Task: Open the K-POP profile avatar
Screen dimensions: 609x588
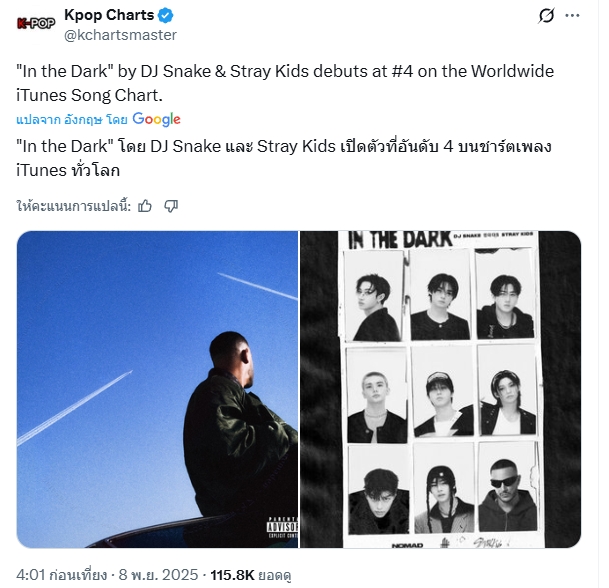Action: click(x=36, y=23)
